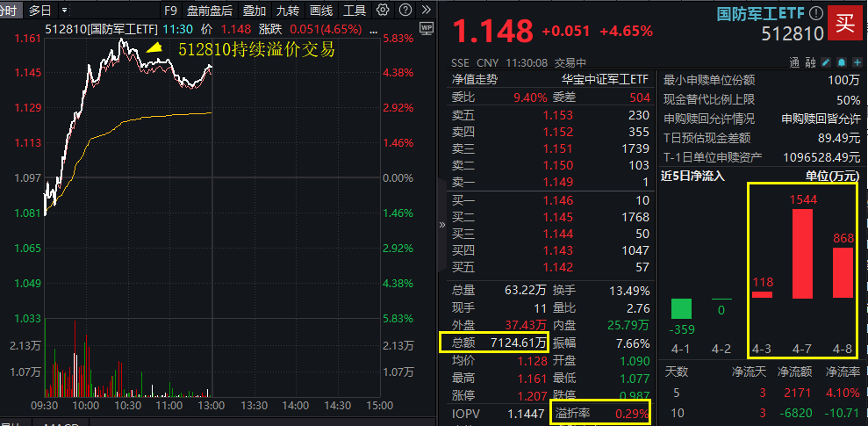Click the 10-day row net flow -6820

[798, 413]
